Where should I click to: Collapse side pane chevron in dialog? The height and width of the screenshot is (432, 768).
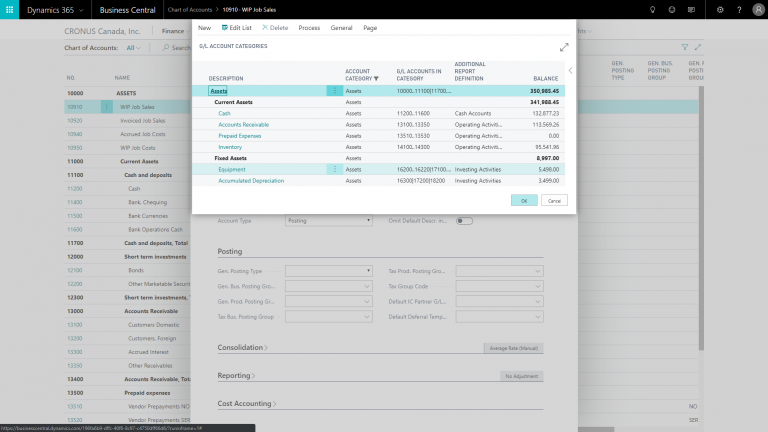click(570, 71)
